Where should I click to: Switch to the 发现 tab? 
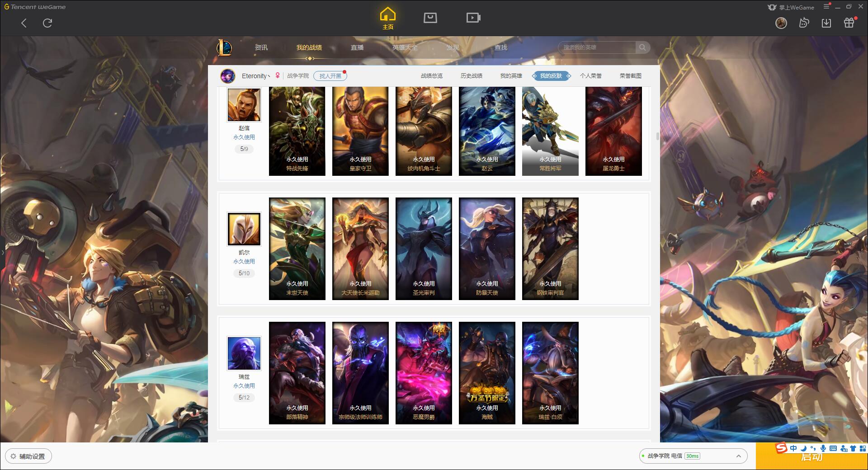(x=453, y=47)
